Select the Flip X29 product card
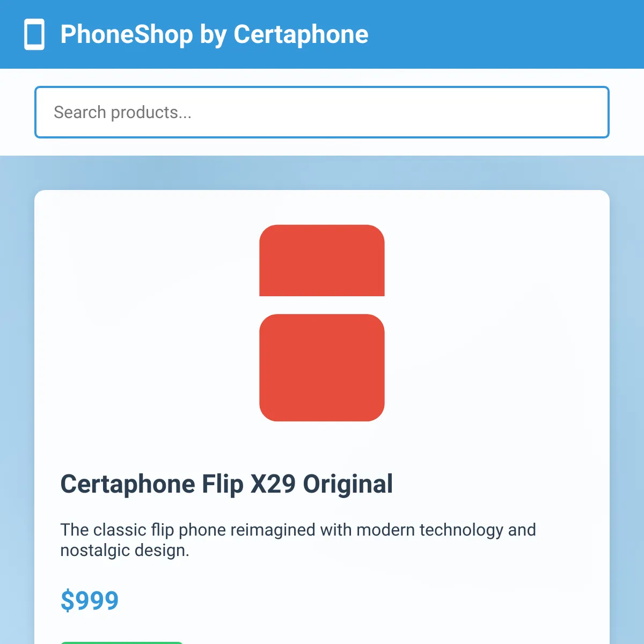Viewport: 644px width, 644px height. coord(322,417)
